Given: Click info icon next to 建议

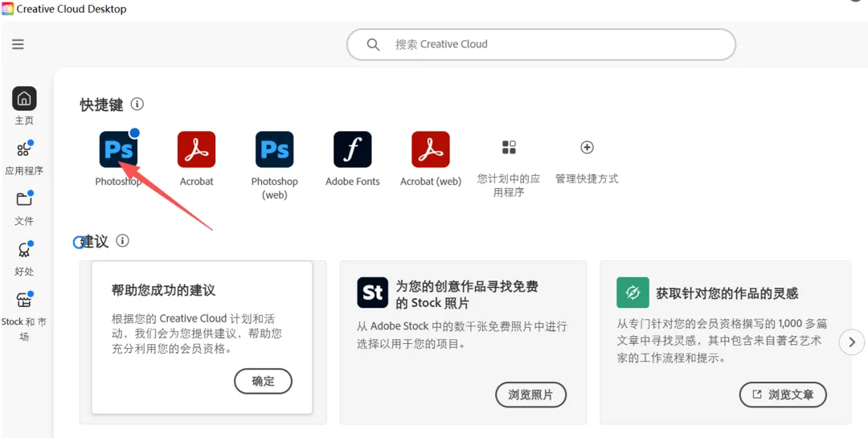Looking at the screenshot, I should pos(122,240).
